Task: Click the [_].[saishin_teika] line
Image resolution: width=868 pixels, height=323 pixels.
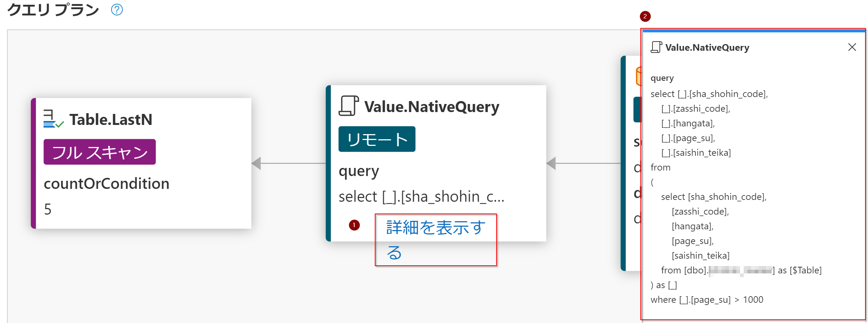Action: coord(696,153)
